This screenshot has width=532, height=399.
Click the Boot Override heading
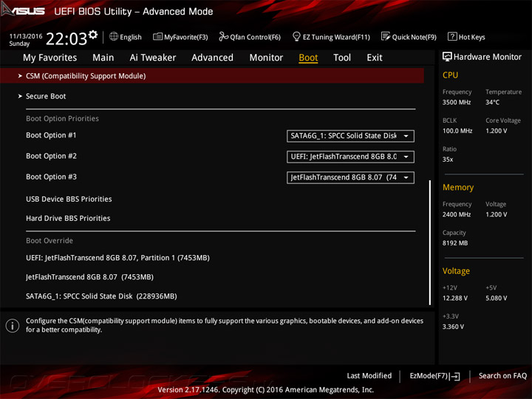50,241
